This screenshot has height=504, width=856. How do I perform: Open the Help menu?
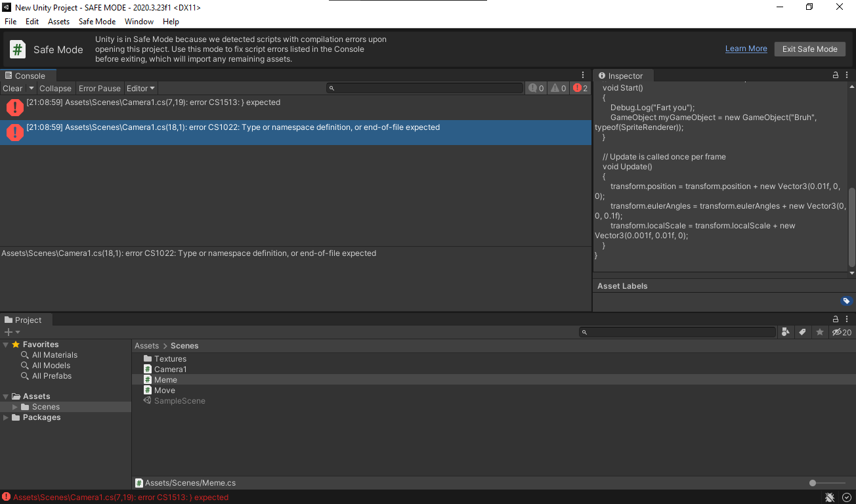[171, 22]
